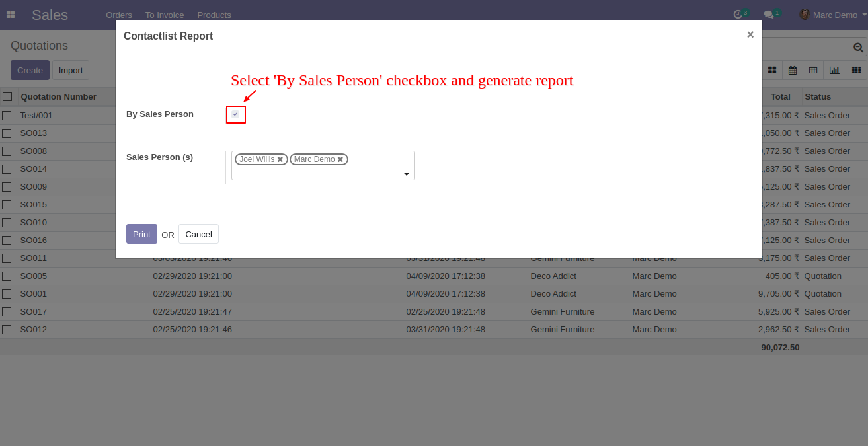Open the Calendar view
The image size is (868, 446).
point(793,69)
